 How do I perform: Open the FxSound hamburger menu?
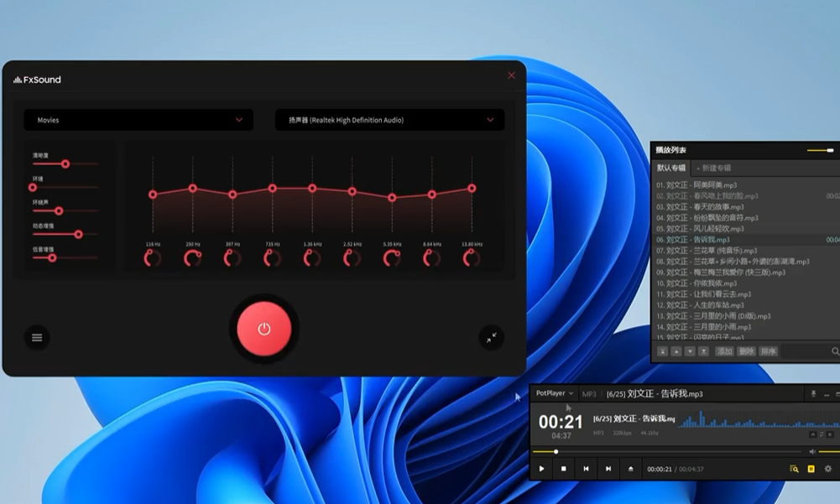37,337
